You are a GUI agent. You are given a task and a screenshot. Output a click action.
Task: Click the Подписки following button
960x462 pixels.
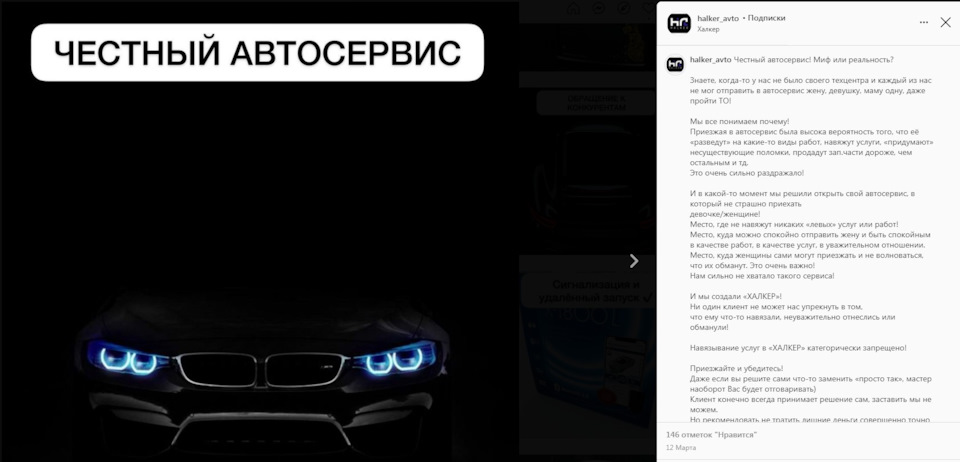(x=766, y=18)
